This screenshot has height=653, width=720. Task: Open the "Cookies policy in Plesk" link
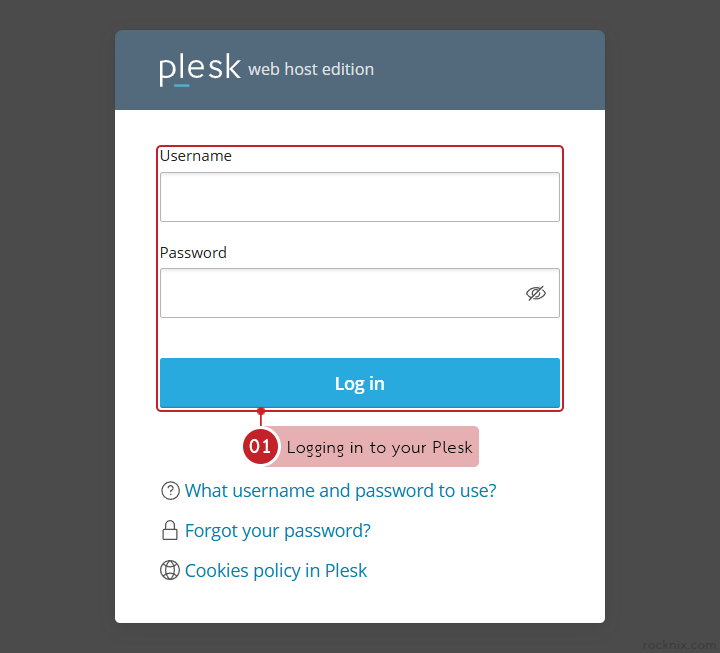point(276,571)
